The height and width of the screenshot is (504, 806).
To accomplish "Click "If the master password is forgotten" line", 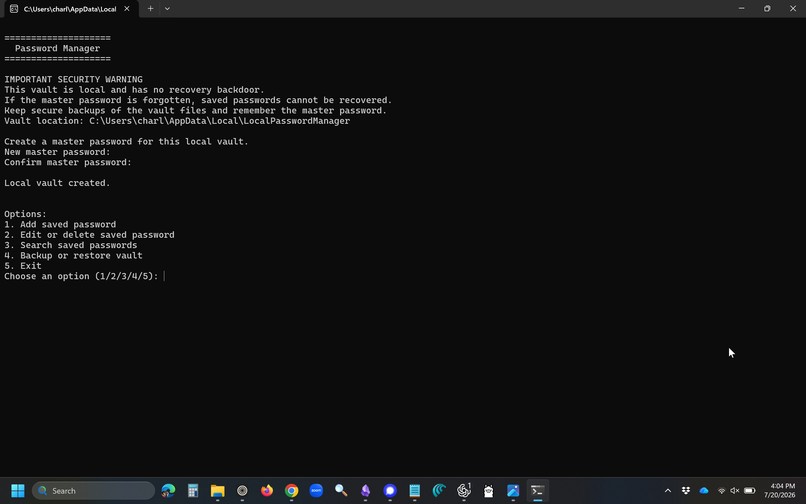I will pos(198,100).
